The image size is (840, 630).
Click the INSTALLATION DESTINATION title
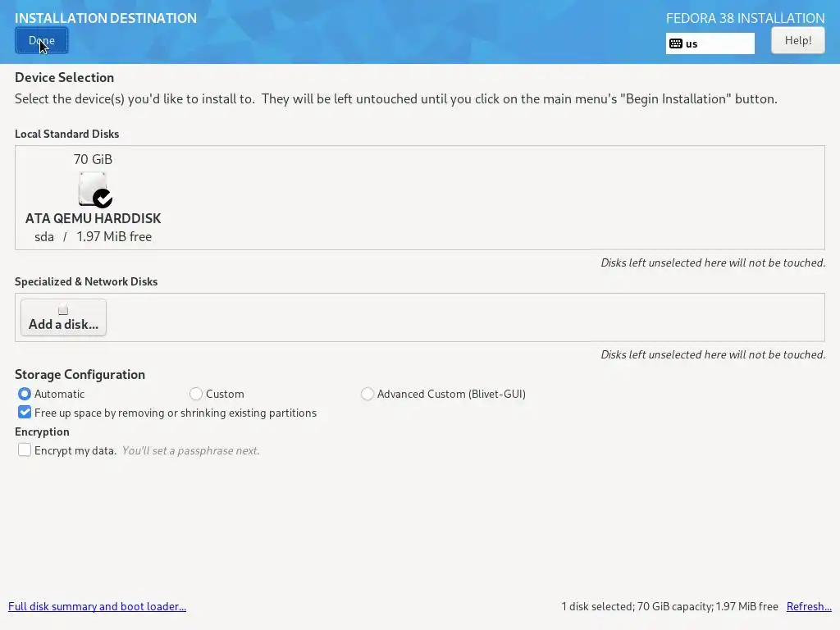[x=106, y=18]
